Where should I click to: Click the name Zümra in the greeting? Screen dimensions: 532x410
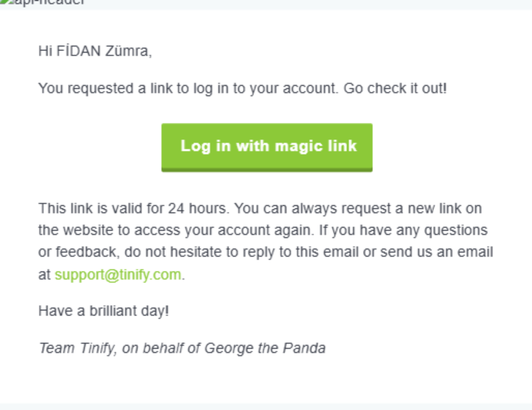[x=128, y=51]
